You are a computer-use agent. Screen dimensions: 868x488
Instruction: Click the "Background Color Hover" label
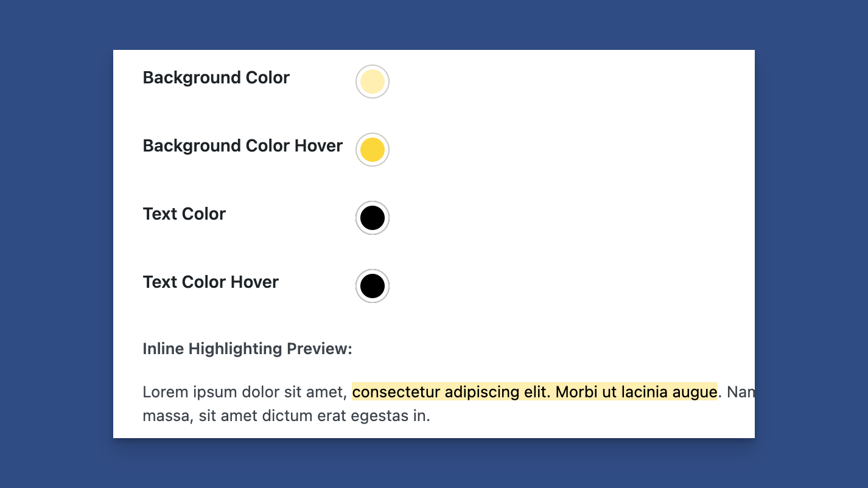pyautogui.click(x=242, y=146)
